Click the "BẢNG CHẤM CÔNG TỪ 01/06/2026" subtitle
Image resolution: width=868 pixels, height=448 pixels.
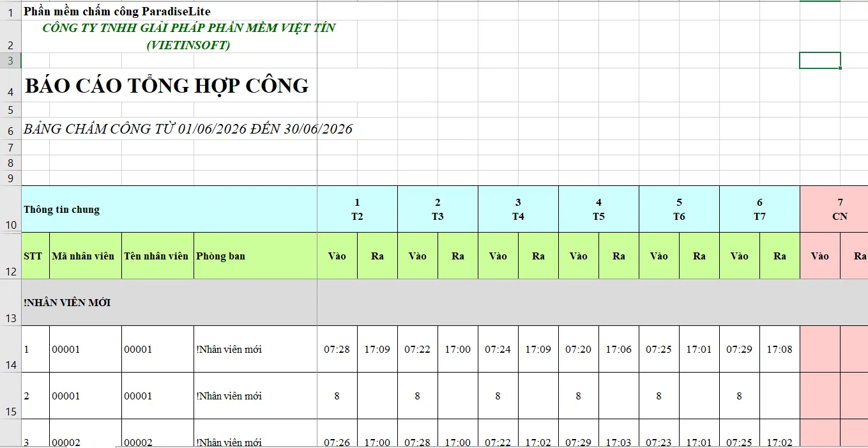point(188,129)
